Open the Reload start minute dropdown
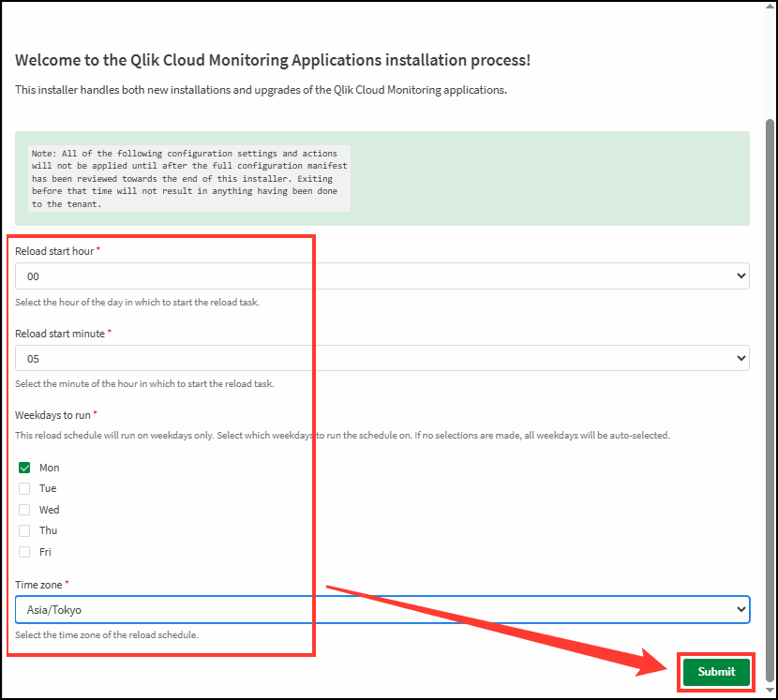Screen dimensions: 778x700 382,358
